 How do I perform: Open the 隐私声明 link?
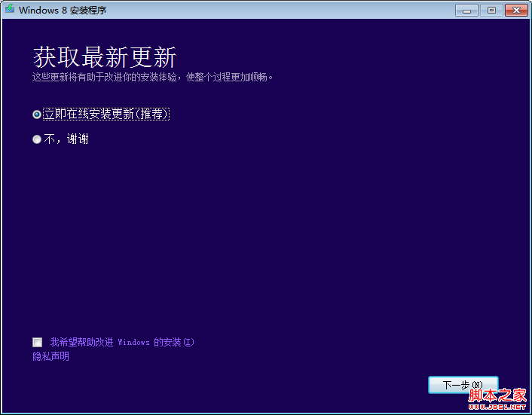click(51, 356)
